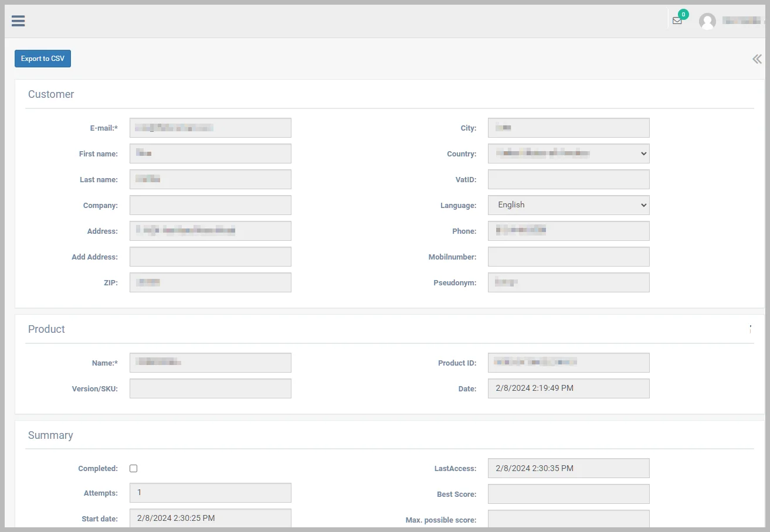Focus the Mobilnumber field
This screenshot has width=770, height=532.
(x=568, y=257)
